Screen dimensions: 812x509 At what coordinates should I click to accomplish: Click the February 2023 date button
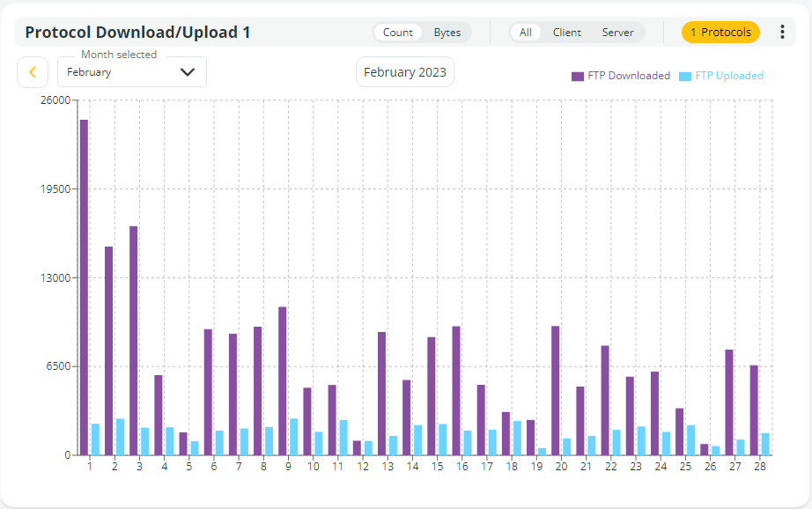(405, 72)
